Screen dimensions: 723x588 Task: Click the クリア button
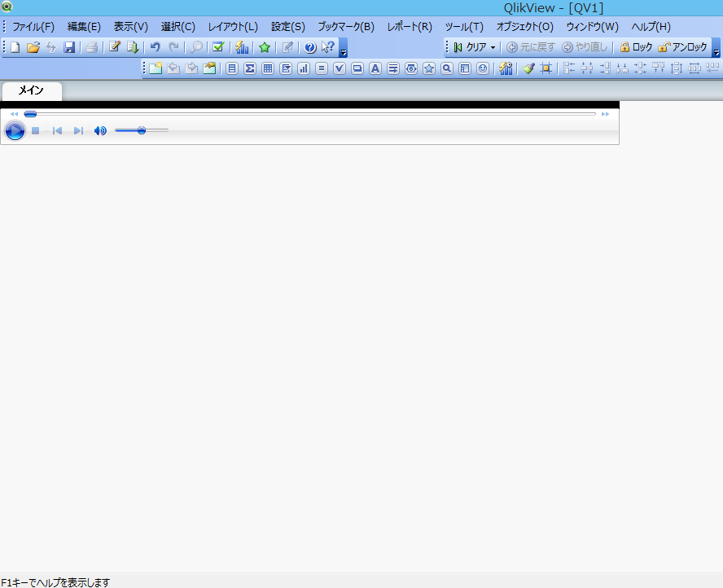(470, 47)
